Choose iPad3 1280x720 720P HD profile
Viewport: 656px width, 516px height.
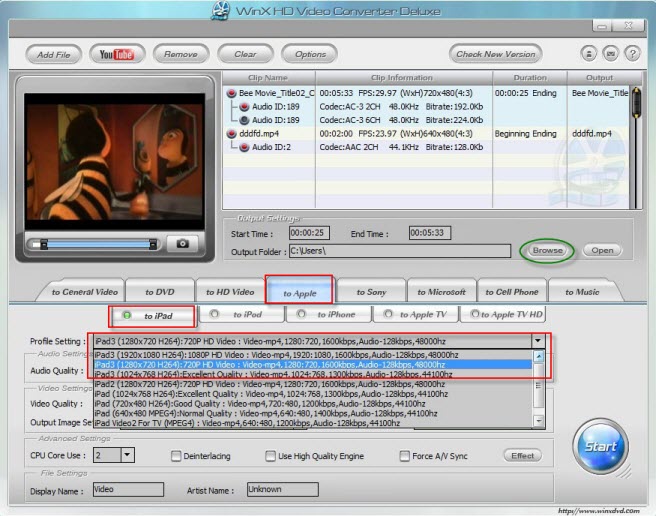[313, 365]
